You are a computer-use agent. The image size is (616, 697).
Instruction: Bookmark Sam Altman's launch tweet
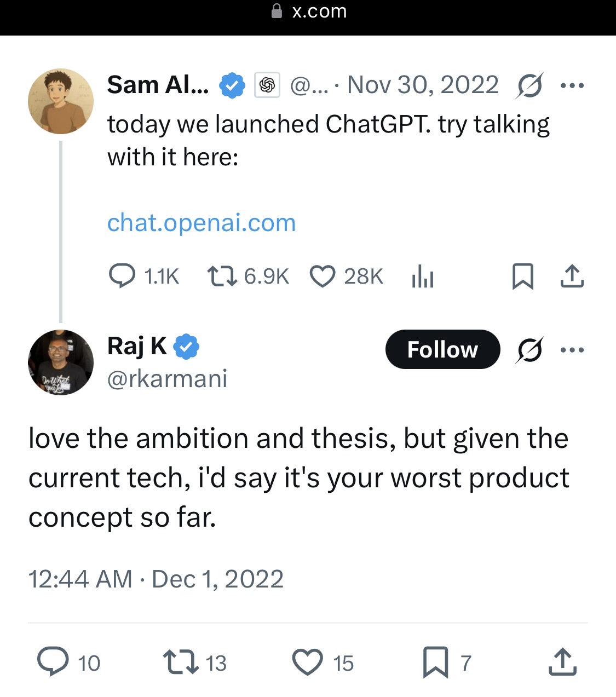pyautogui.click(x=523, y=277)
